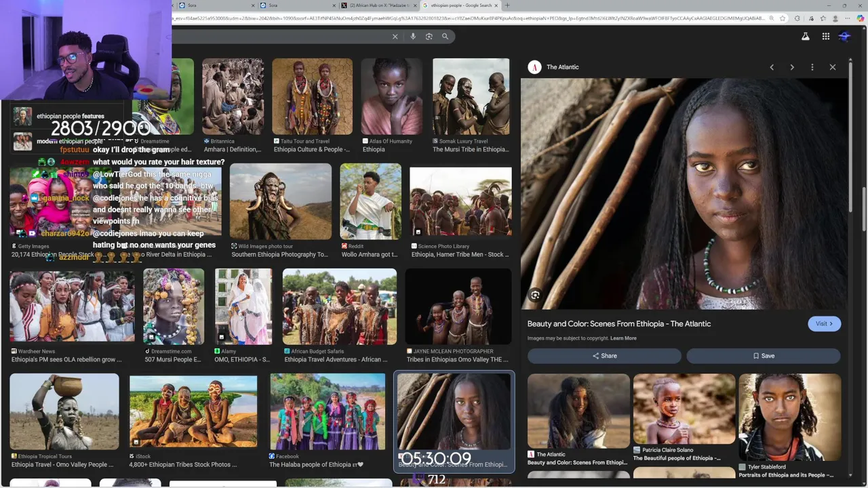The width and height of the screenshot is (868, 488).
Task: Open The Atlantic related image thumbnail
Action: [578, 411]
